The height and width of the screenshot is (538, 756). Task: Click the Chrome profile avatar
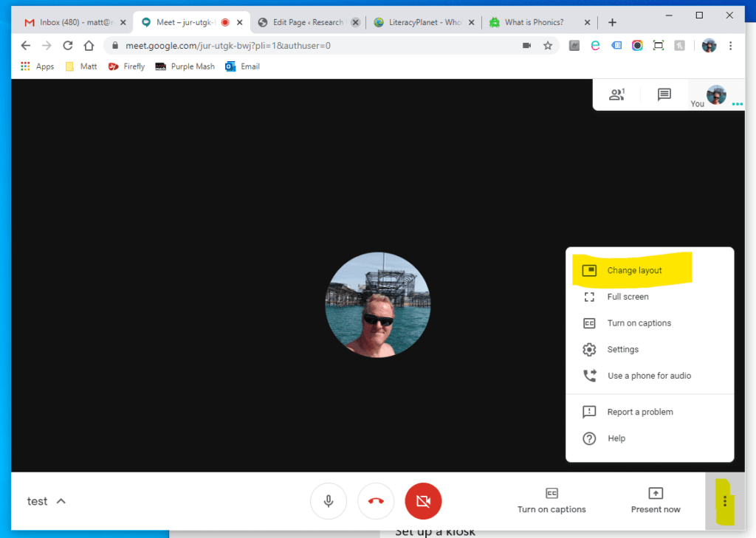[x=709, y=45]
